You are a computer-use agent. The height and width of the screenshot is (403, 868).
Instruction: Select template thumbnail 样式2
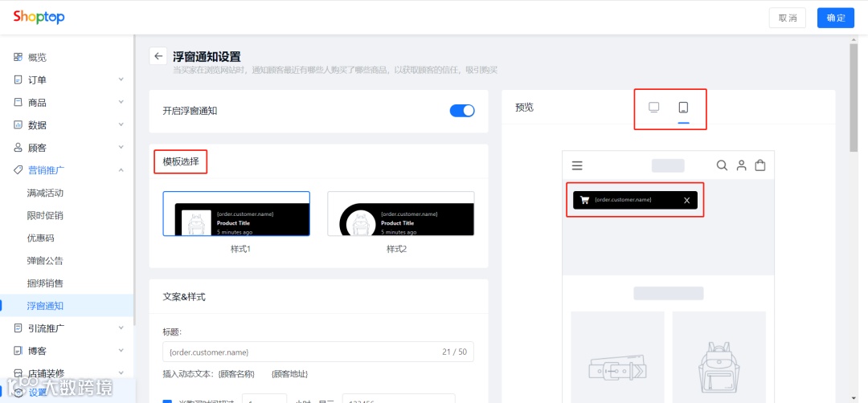401,214
